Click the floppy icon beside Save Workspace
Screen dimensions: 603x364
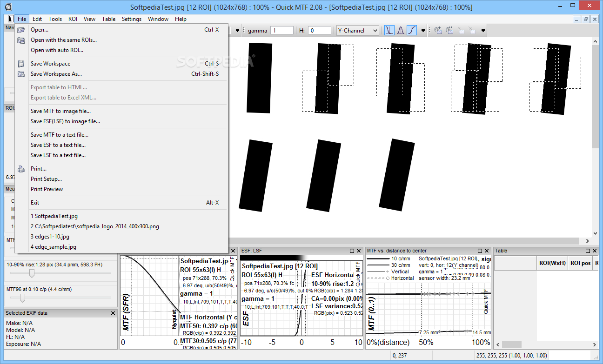pos(21,64)
